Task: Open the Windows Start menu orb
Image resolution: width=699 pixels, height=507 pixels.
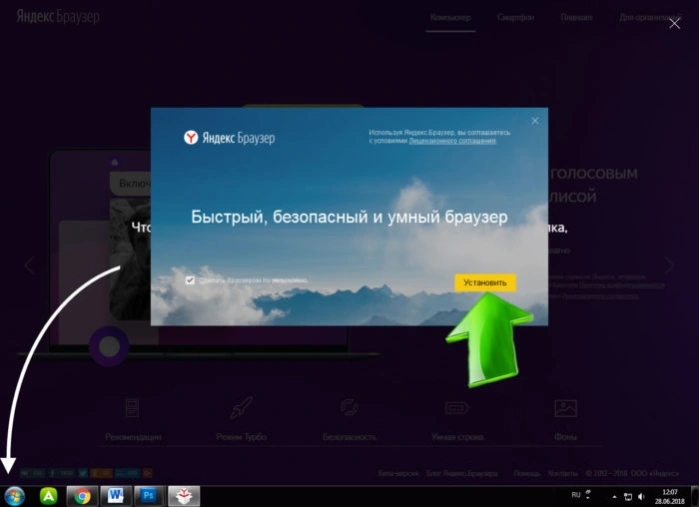Action: [14, 496]
